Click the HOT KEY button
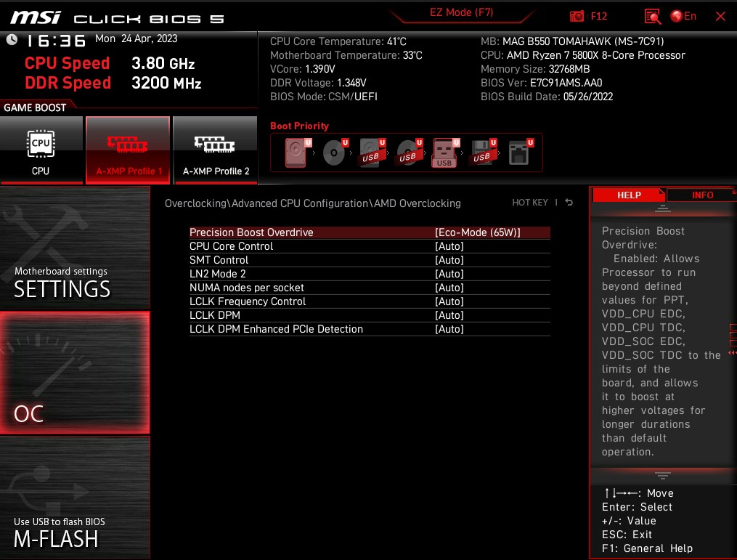Screen dimensions: 737x560 click(530, 202)
